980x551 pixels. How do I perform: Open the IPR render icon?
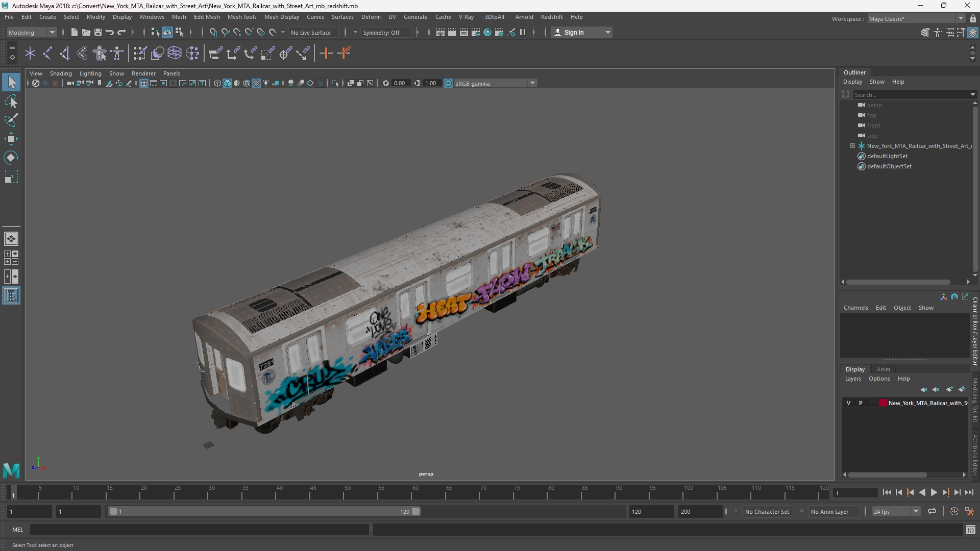click(464, 32)
